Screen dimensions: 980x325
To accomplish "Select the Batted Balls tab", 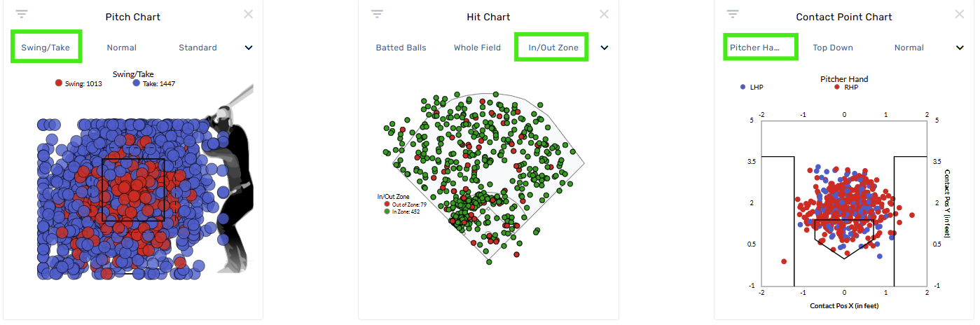I will [x=401, y=48].
